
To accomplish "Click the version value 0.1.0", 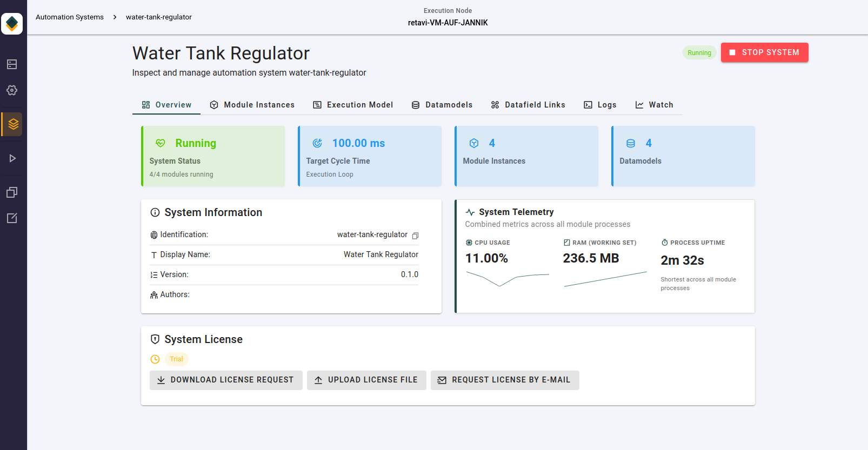I will (x=410, y=274).
